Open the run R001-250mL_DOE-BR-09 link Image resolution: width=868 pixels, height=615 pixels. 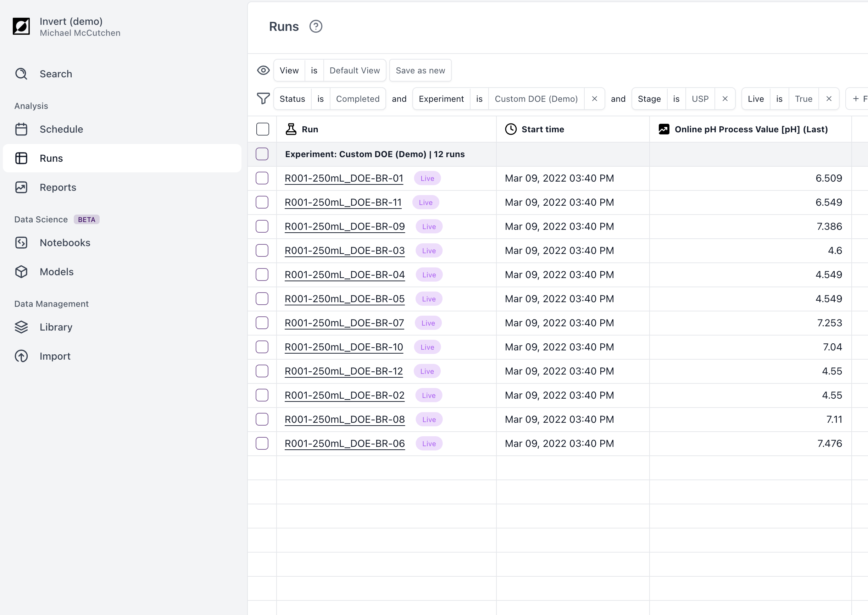[345, 227]
